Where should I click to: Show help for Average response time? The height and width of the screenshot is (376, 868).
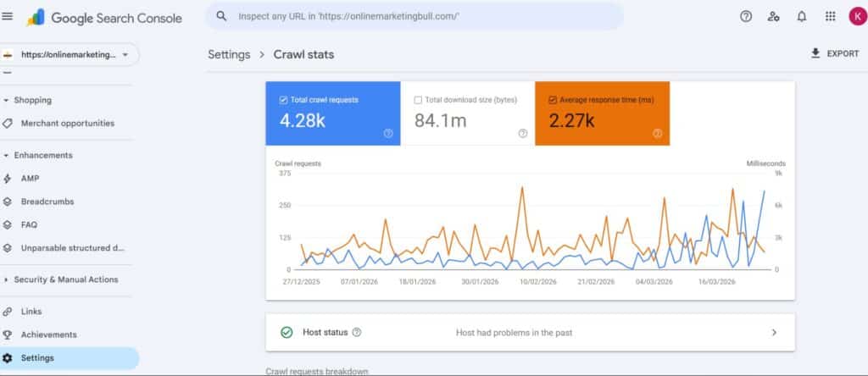click(x=658, y=133)
